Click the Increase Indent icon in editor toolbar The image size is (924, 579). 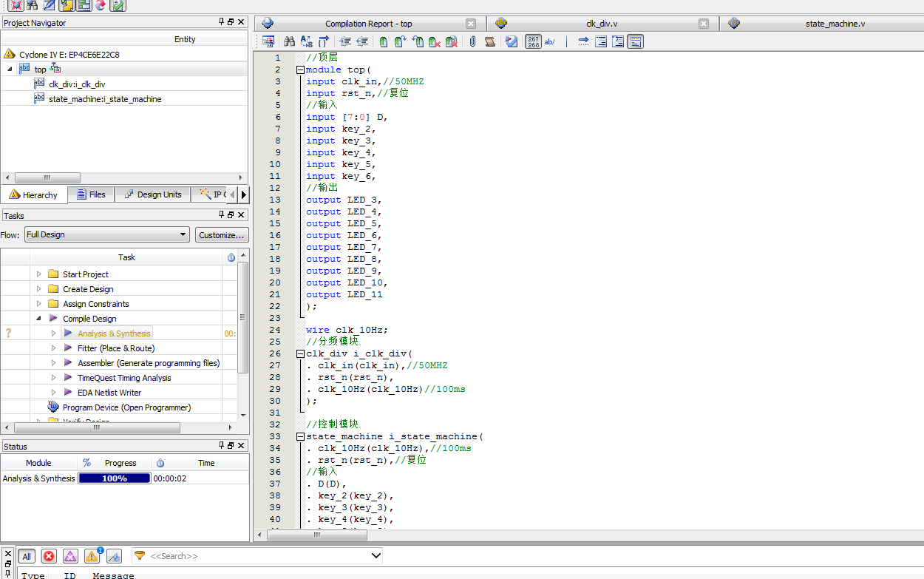[344, 42]
